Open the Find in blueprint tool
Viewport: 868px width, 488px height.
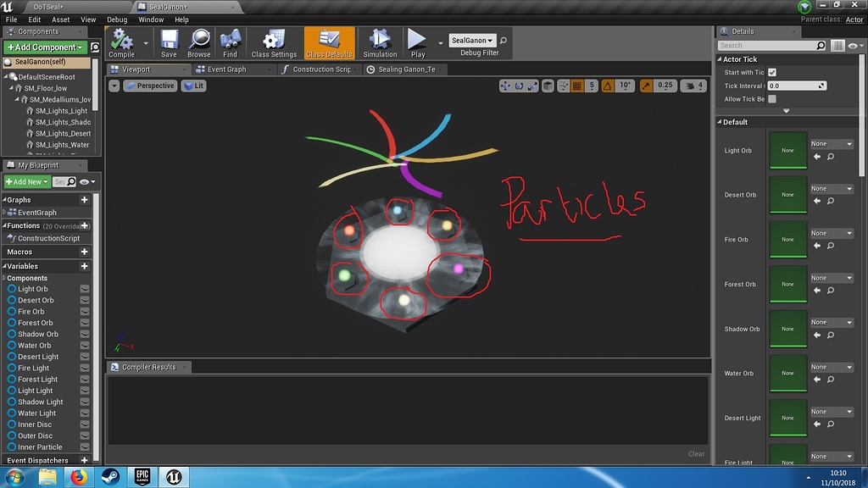[x=231, y=42]
